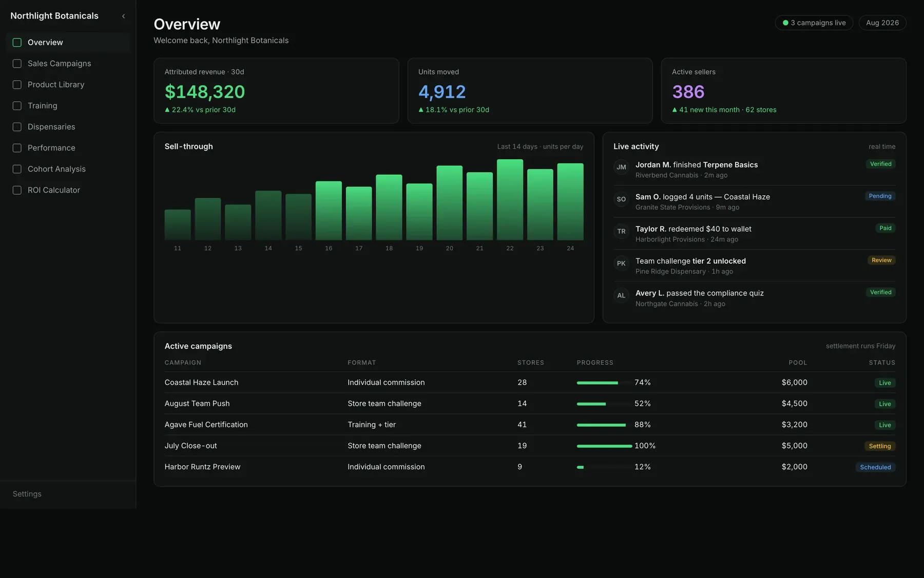Click the Performance sidebar icon

(17, 148)
